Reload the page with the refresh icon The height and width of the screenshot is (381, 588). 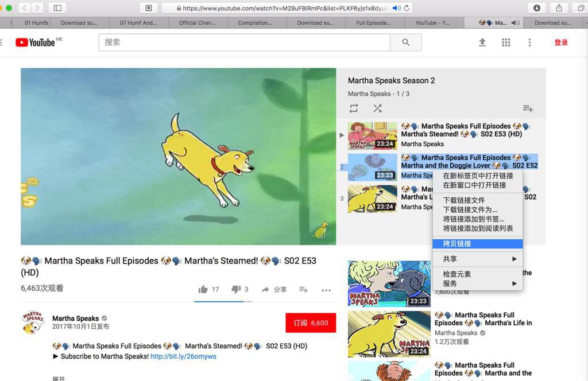[407, 8]
